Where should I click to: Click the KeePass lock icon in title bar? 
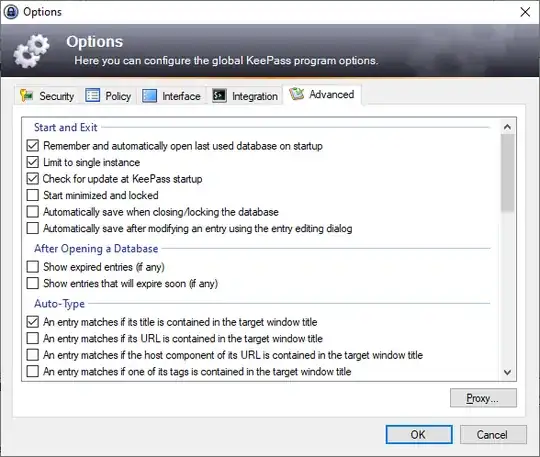11,12
